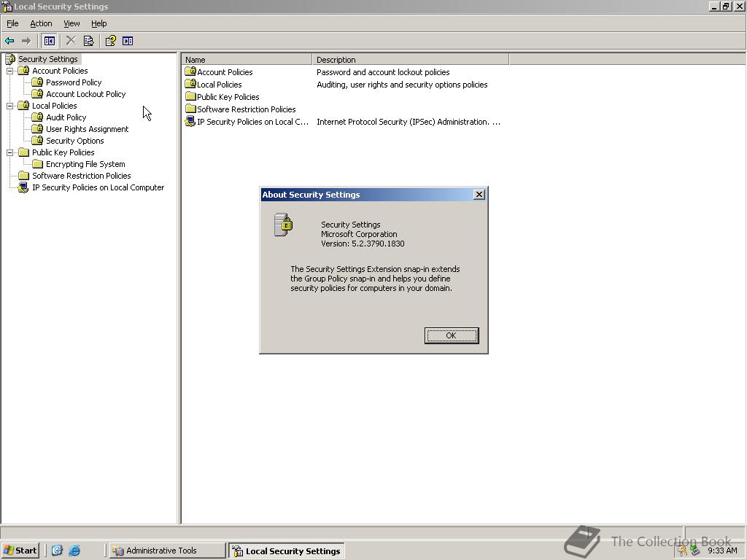The image size is (747, 560).
Task: Click Software Restriction Policies icon in list pane
Action: click(190, 109)
